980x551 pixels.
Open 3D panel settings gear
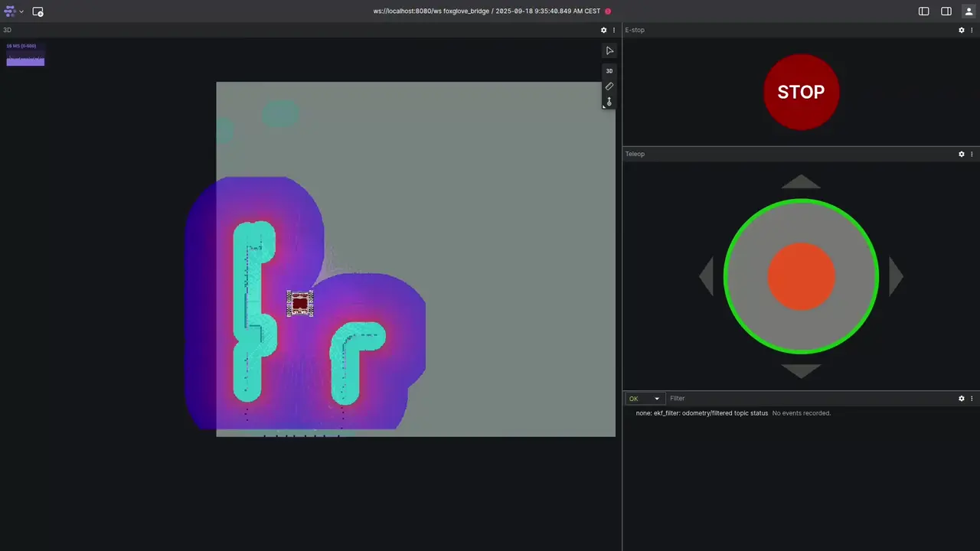tap(603, 31)
